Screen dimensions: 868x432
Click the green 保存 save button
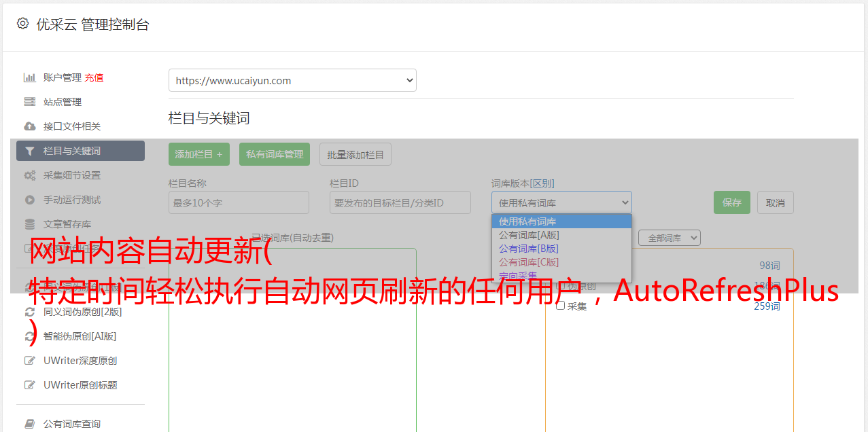(x=732, y=202)
